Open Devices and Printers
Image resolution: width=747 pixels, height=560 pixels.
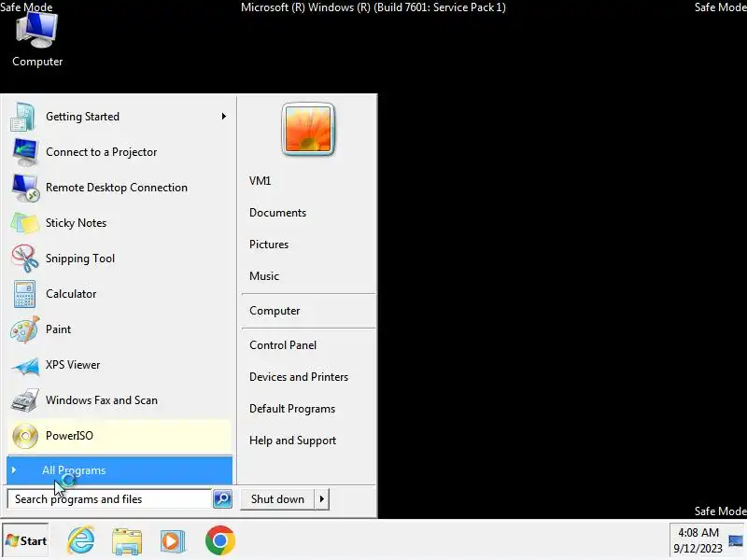click(x=308, y=377)
